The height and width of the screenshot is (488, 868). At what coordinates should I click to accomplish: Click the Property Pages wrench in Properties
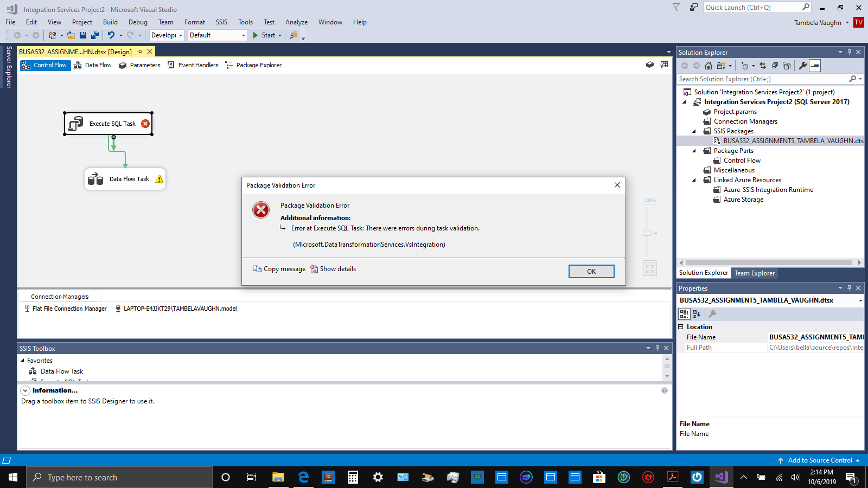click(x=712, y=314)
